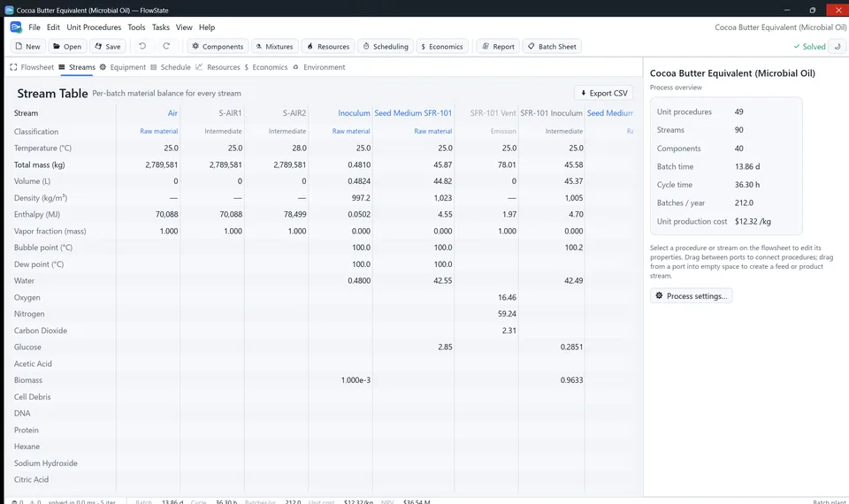Open Process settings
Screen dimensions: 849x504
click(x=692, y=295)
